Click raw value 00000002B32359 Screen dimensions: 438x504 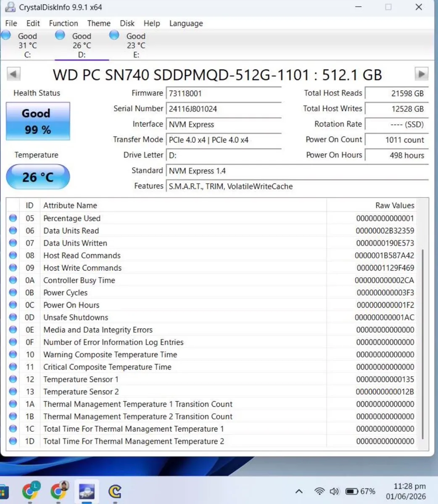(x=385, y=231)
